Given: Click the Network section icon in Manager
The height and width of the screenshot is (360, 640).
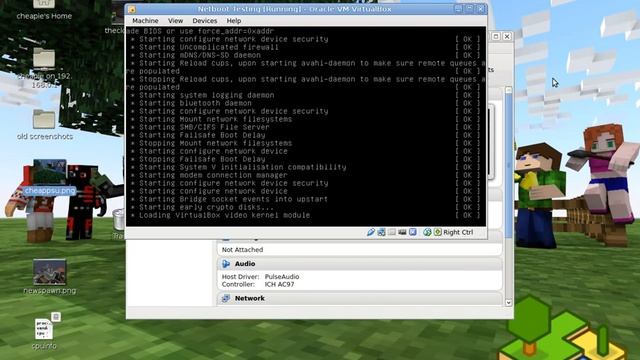Looking at the screenshot, I should coord(226,298).
